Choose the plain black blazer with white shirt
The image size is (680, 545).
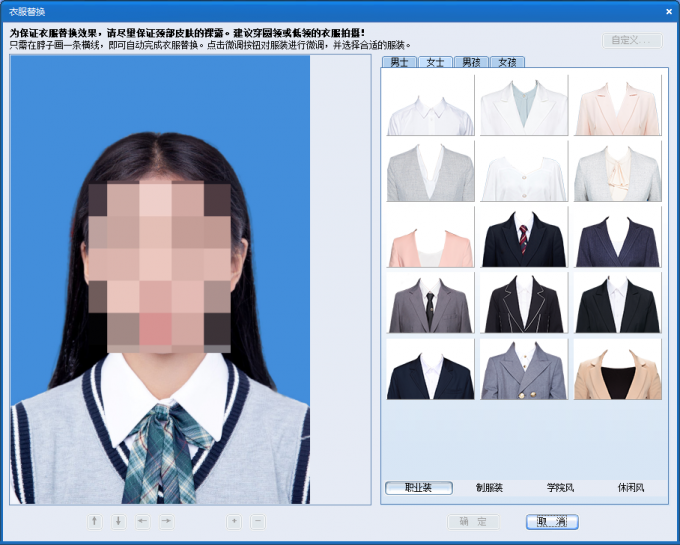tap(618, 303)
